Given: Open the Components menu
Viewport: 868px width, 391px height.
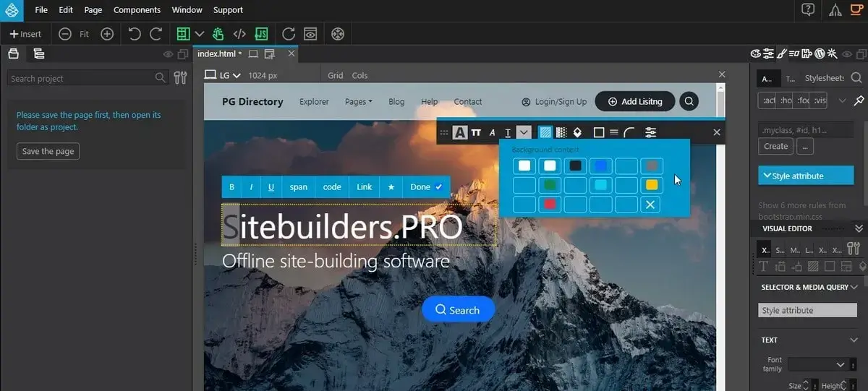Looking at the screenshot, I should tap(137, 10).
